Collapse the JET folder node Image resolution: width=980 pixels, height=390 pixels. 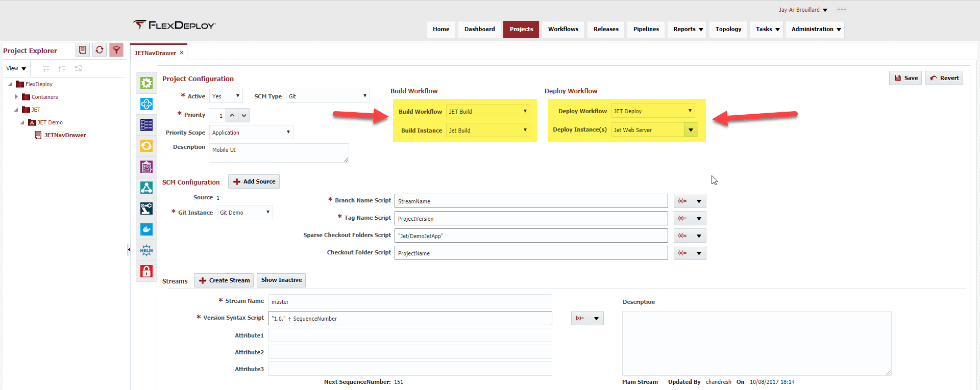click(16, 110)
